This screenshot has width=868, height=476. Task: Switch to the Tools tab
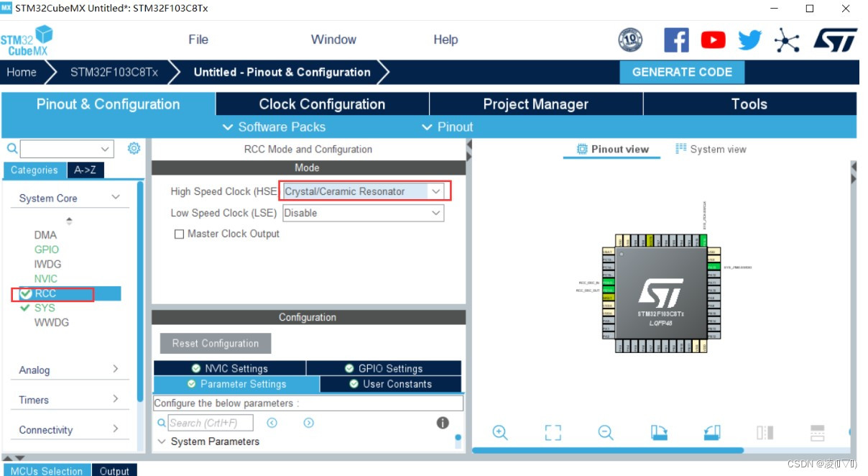(749, 104)
